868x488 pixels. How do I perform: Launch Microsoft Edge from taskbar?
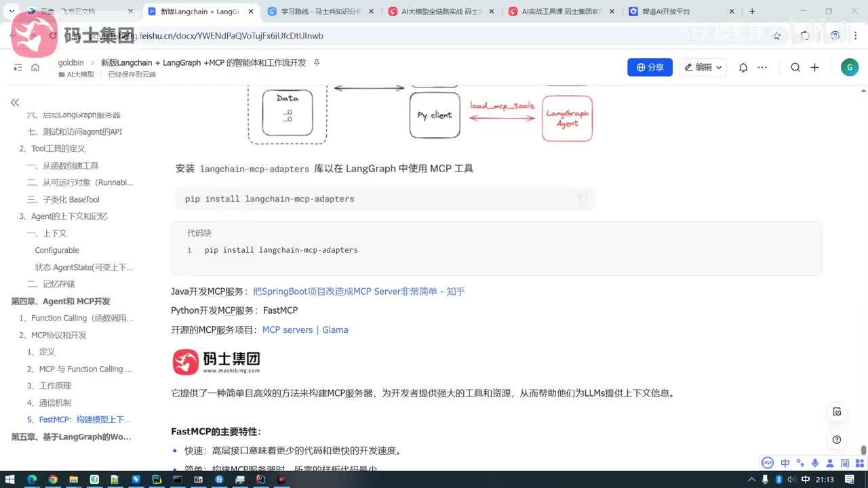pos(32,479)
